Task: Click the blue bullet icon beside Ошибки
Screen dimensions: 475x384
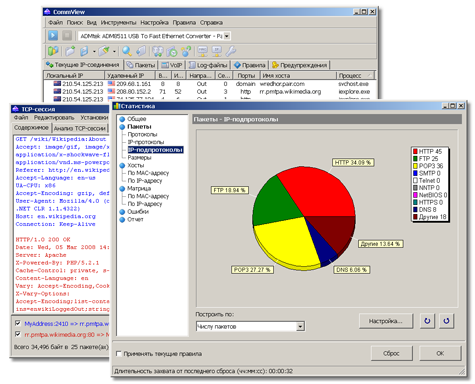Action: pos(122,212)
